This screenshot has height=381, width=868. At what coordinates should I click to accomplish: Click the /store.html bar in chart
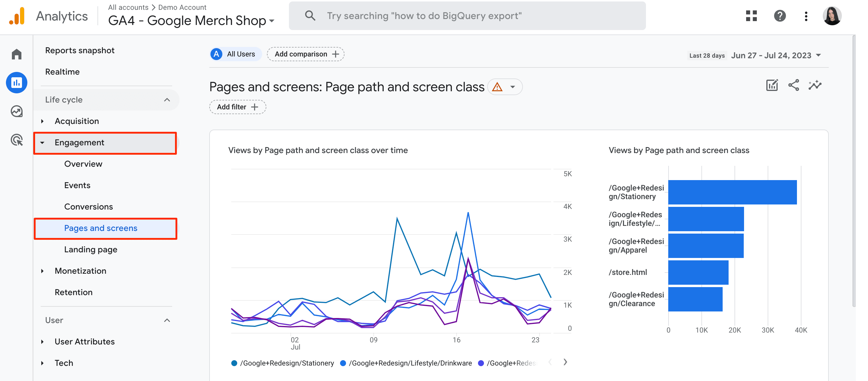click(698, 272)
